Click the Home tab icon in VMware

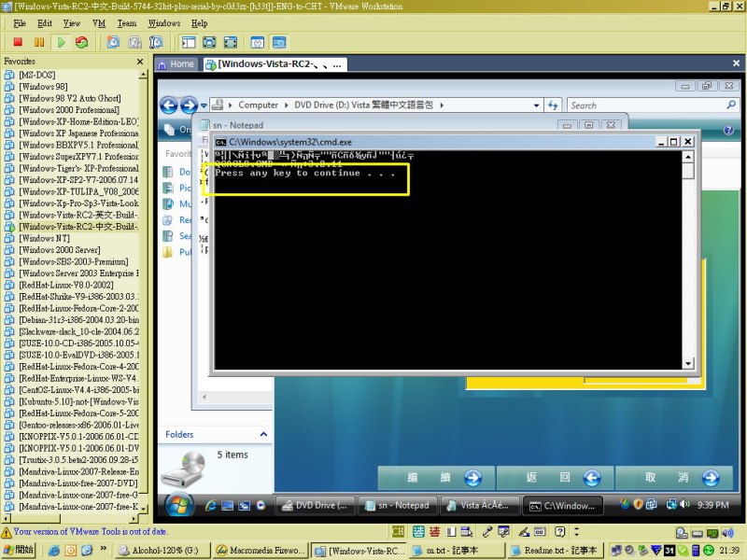[x=162, y=64]
